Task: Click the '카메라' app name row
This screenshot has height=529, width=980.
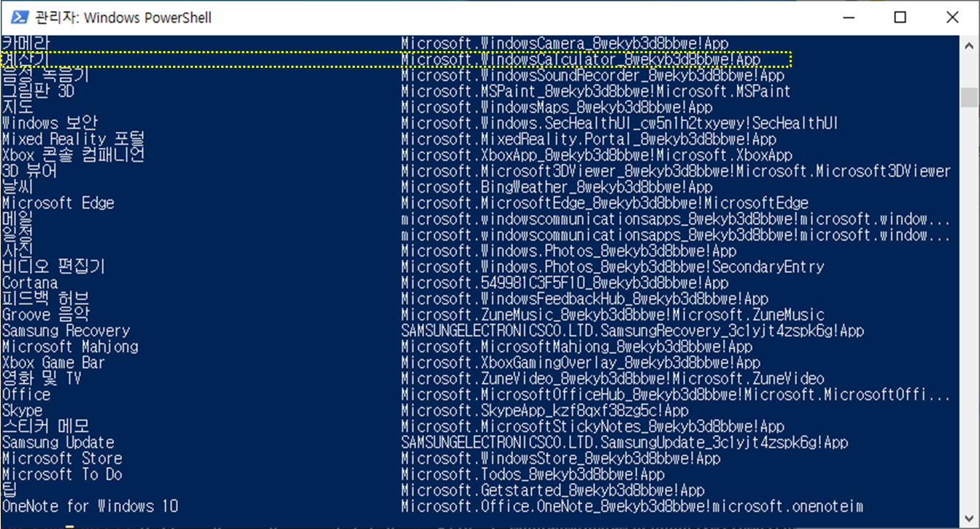Action: coord(25,44)
